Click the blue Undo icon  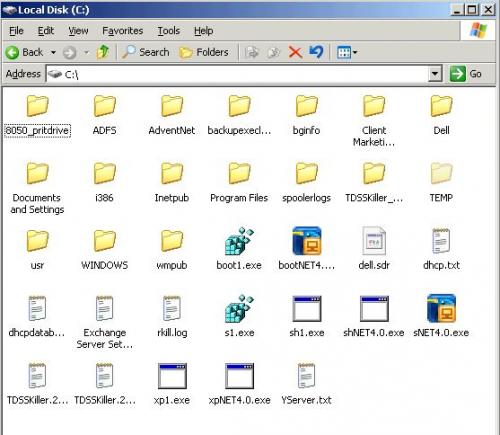coord(316,52)
